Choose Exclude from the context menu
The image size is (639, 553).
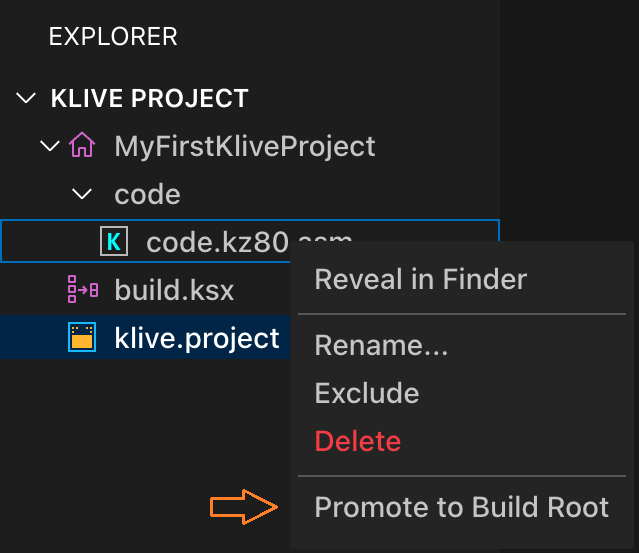367,393
